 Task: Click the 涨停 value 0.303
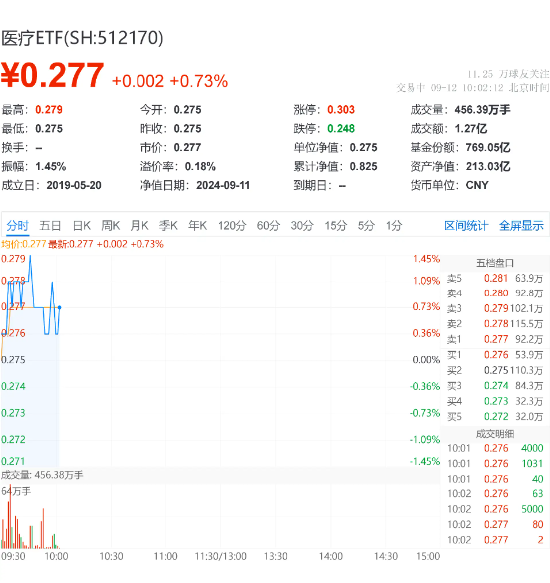pyautogui.click(x=341, y=110)
